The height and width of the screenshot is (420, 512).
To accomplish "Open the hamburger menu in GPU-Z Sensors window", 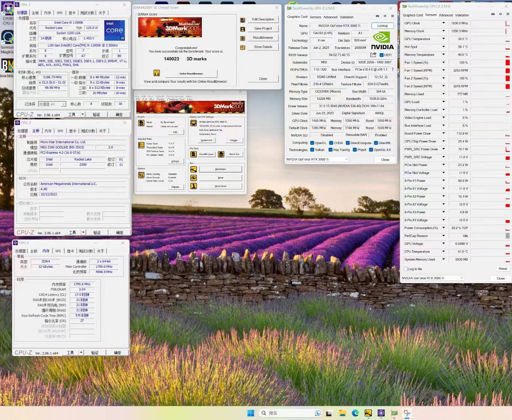I will click(508, 14).
